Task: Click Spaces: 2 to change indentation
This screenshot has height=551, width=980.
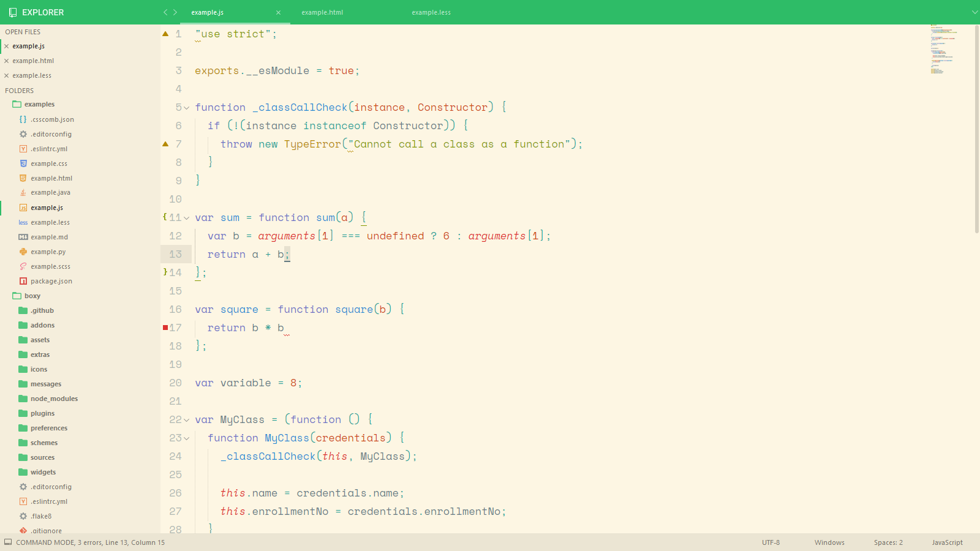Action: (888, 542)
